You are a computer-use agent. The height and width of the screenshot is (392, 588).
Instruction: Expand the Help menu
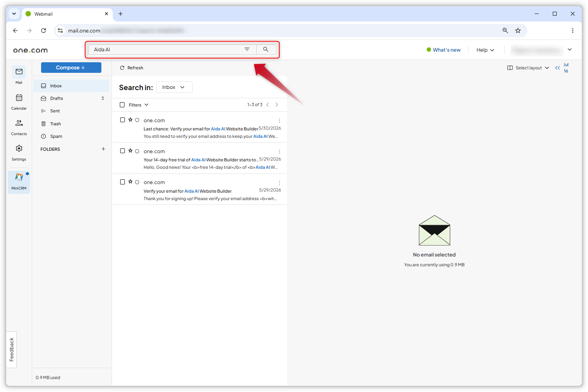pyautogui.click(x=485, y=50)
